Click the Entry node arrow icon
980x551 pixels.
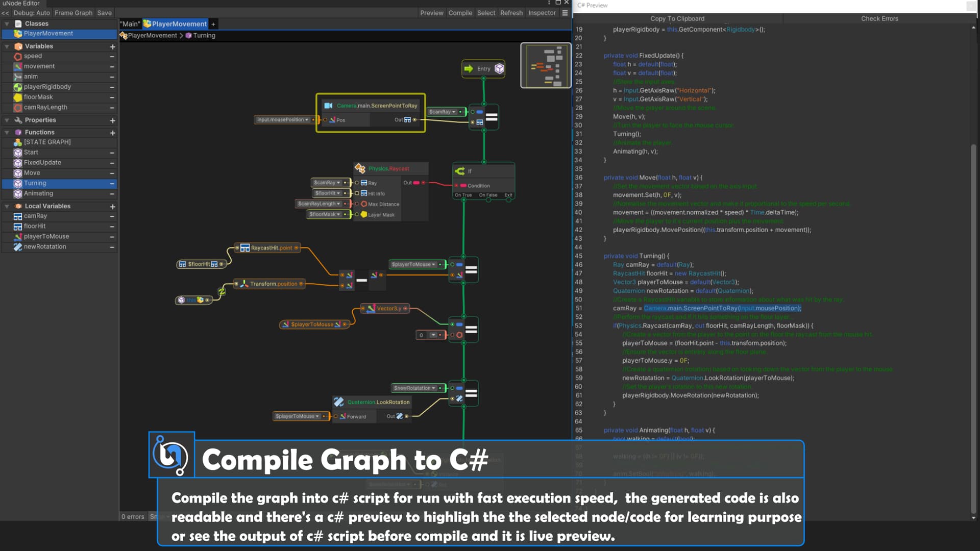(x=468, y=68)
